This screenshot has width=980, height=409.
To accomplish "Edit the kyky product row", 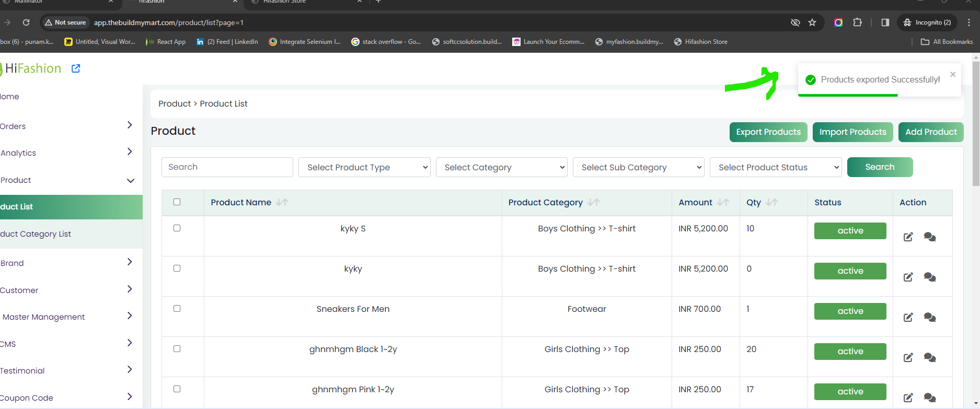I will [908, 277].
